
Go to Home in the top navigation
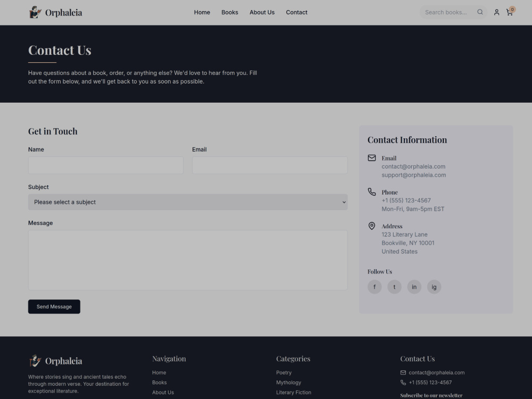[x=202, y=12]
